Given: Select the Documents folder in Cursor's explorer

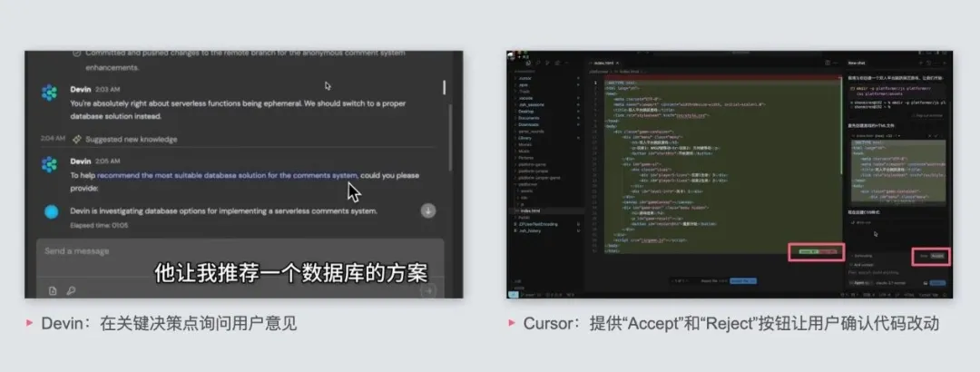Looking at the screenshot, I should pyautogui.click(x=530, y=118).
